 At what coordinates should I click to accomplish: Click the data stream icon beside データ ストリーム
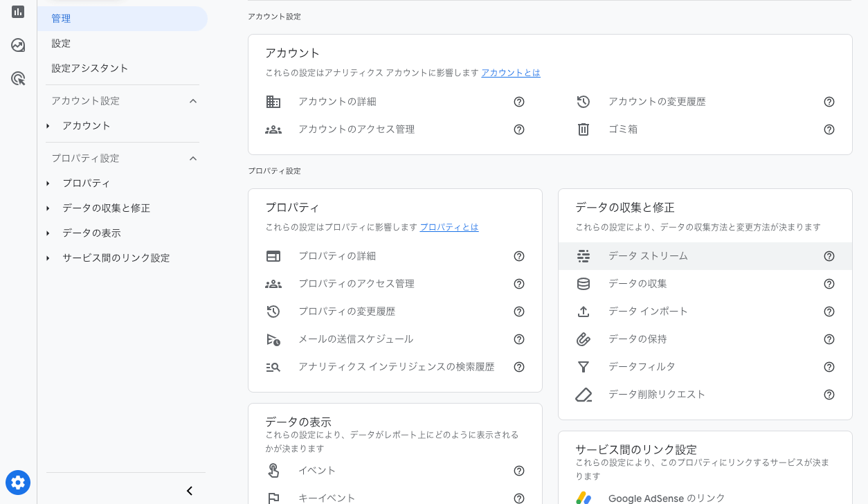584,256
